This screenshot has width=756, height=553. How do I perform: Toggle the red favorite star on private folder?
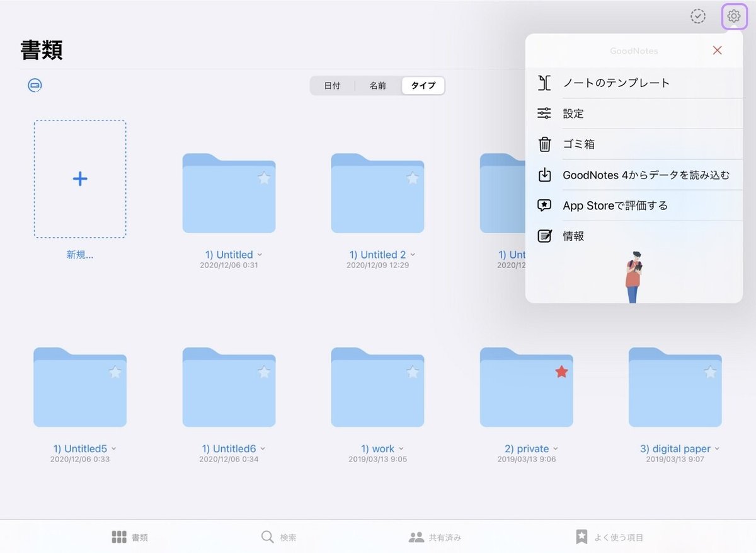(x=561, y=371)
